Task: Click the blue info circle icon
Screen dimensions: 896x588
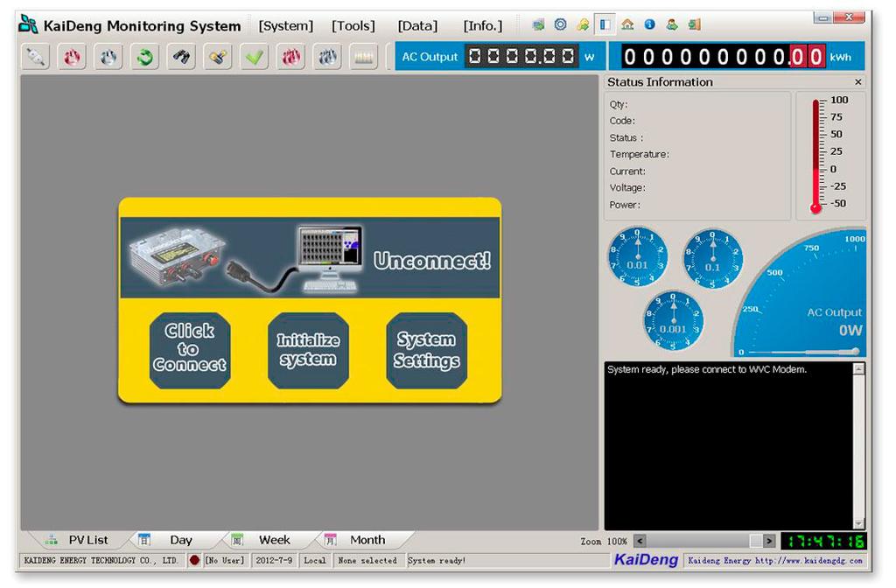Action: click(650, 24)
